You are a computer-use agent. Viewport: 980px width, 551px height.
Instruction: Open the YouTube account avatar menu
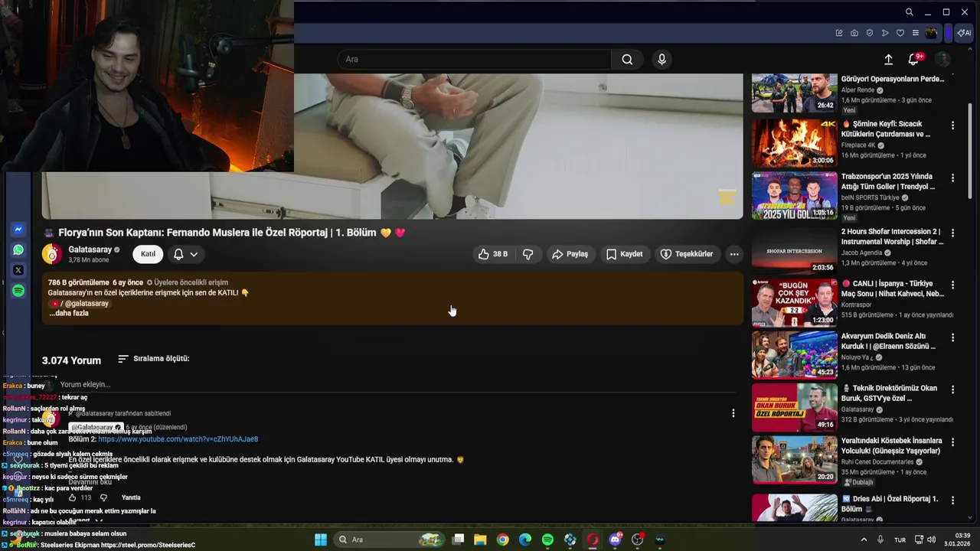pos(943,59)
